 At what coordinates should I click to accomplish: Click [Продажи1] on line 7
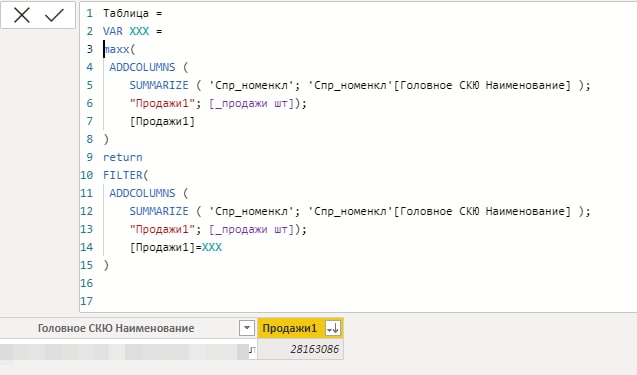[x=162, y=121]
